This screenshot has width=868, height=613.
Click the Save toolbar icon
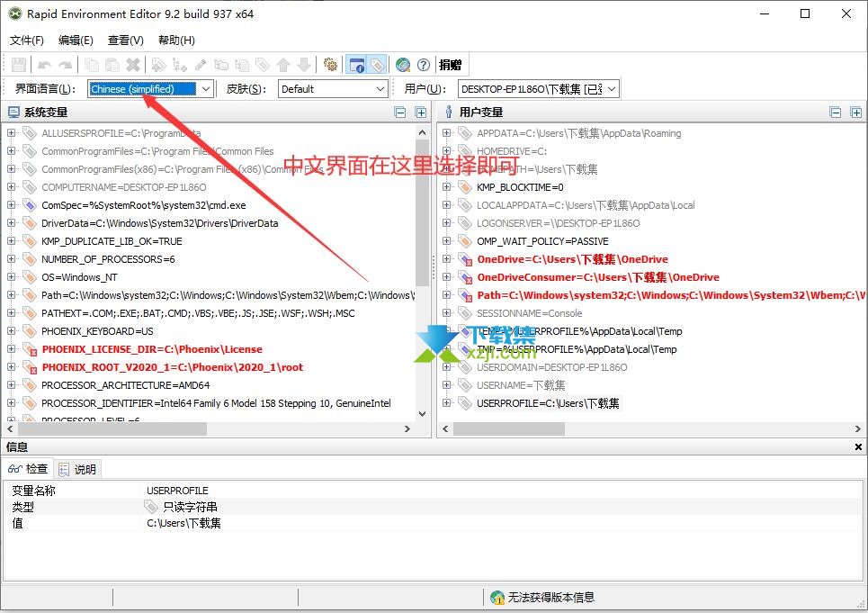click(x=19, y=65)
